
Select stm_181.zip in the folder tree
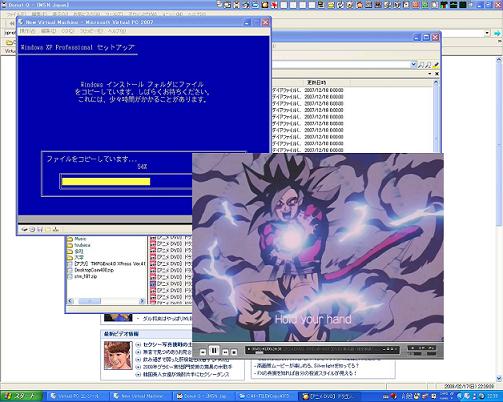coord(86,276)
